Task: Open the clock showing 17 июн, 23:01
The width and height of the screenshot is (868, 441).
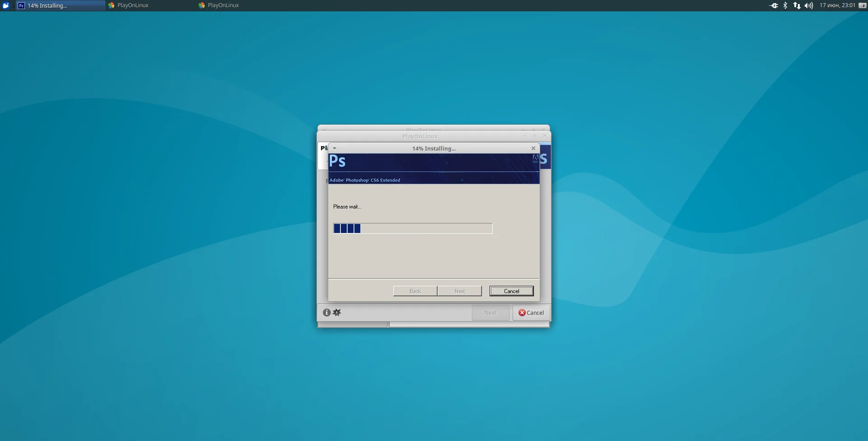Action: (837, 5)
